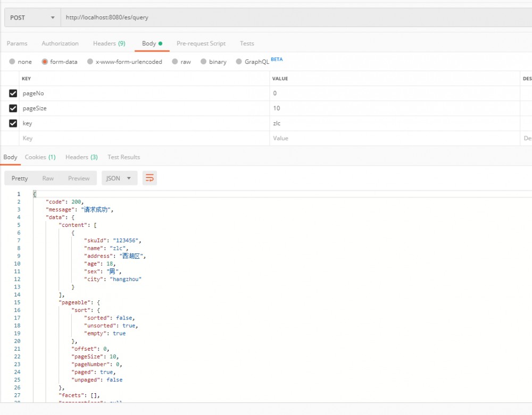The image size is (532, 415).
Task: Open the JSON response format dropdown
Action: point(119,178)
